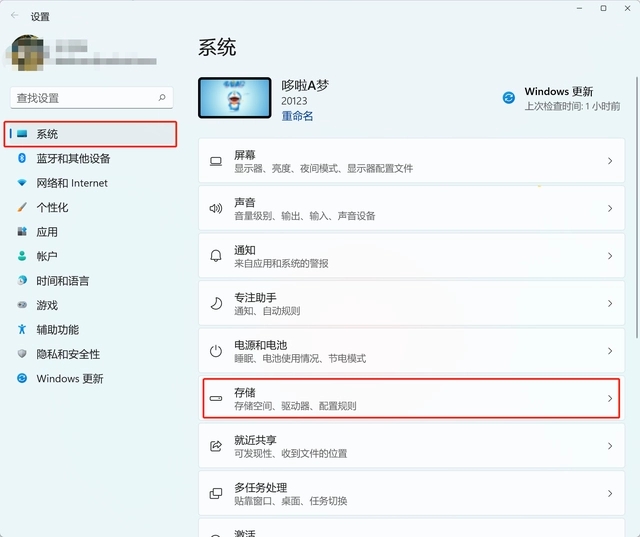Open 通知 via its right chevron
The width and height of the screenshot is (640, 537).
tap(610, 256)
